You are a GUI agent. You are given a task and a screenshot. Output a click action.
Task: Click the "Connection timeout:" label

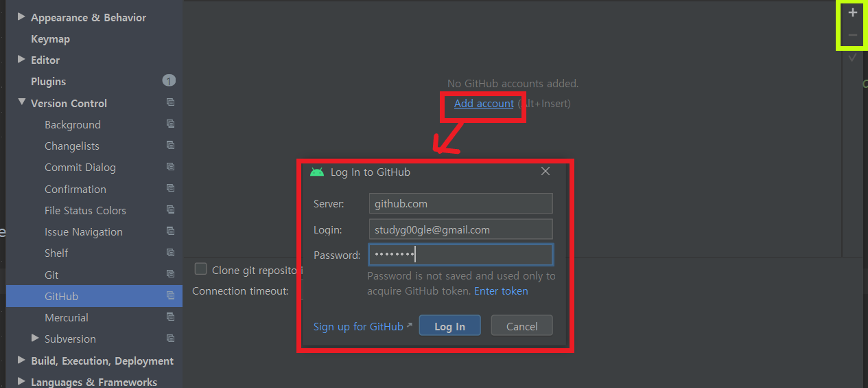[x=240, y=291]
